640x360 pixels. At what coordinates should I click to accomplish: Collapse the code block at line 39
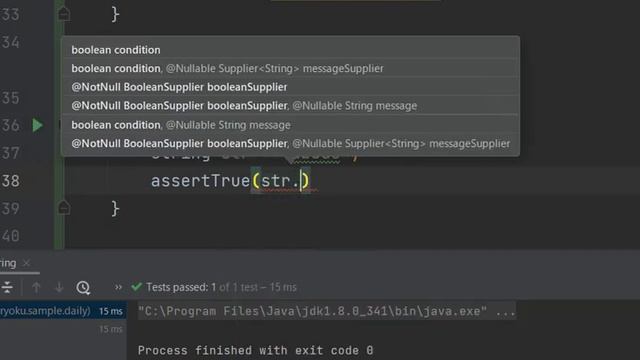(64, 208)
